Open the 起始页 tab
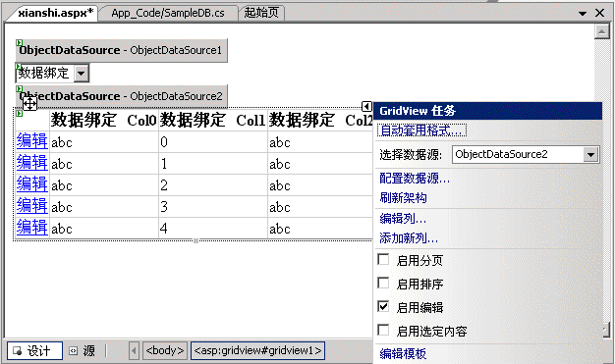Screen dimensions: 615x364 click(261, 13)
